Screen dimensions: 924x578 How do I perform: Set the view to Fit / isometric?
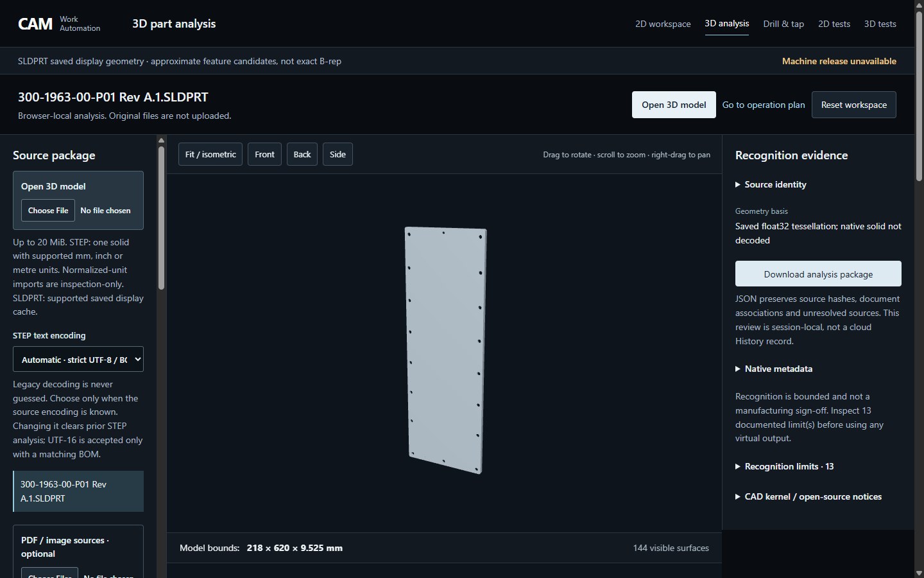210,154
